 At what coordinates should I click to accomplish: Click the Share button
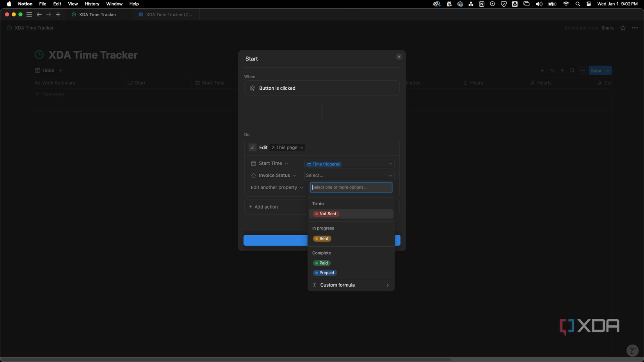607,28
